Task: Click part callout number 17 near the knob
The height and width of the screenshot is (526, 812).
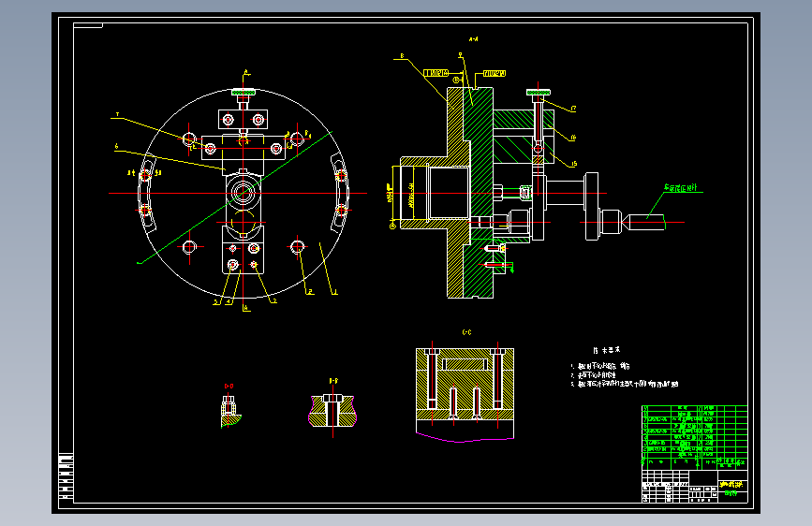Action: [x=573, y=109]
